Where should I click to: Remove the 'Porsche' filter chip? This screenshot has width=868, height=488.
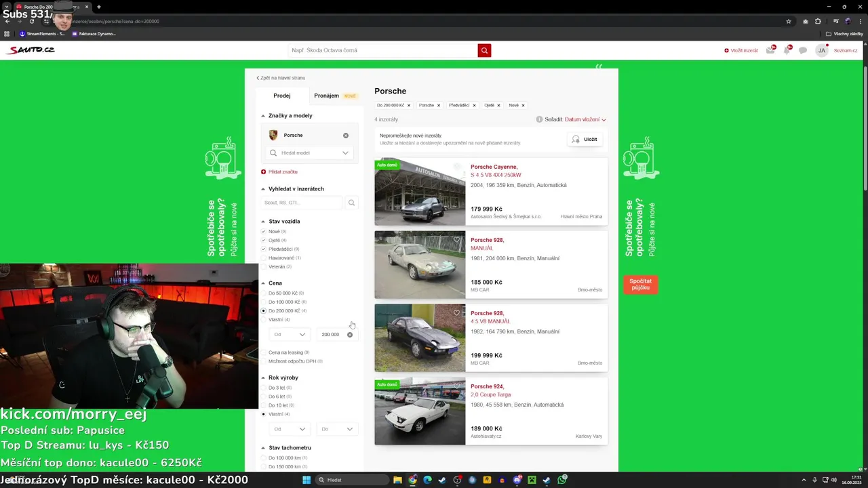coord(439,105)
